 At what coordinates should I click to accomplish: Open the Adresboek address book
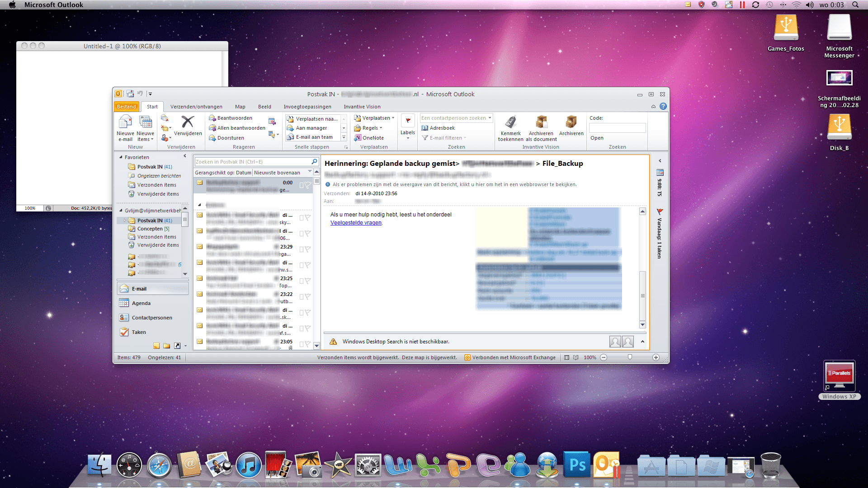click(x=438, y=128)
